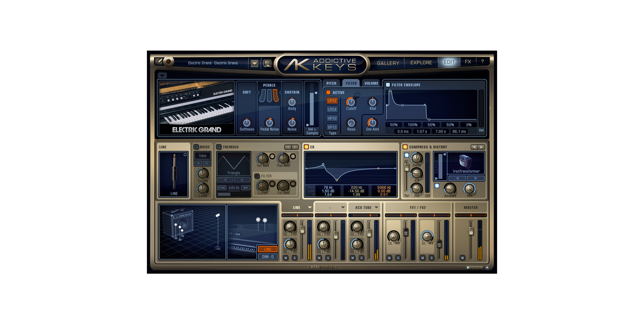644x322 pixels.
Task: Click the help question mark button
Action: [x=482, y=62]
